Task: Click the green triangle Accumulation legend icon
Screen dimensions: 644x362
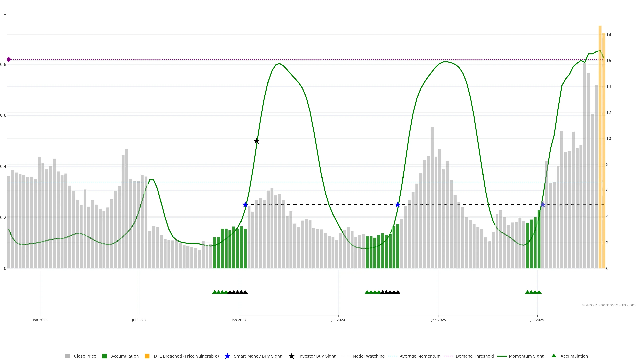Action: 554,356
